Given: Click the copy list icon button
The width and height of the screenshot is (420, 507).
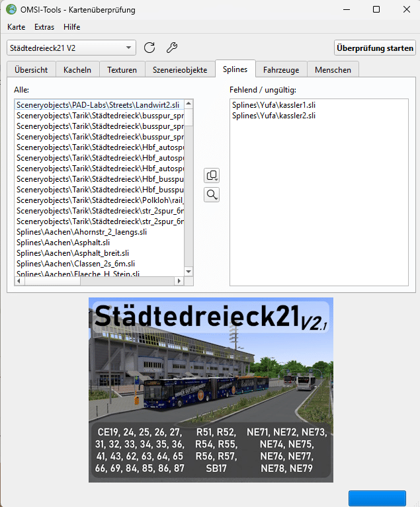Looking at the screenshot, I should coord(212,175).
